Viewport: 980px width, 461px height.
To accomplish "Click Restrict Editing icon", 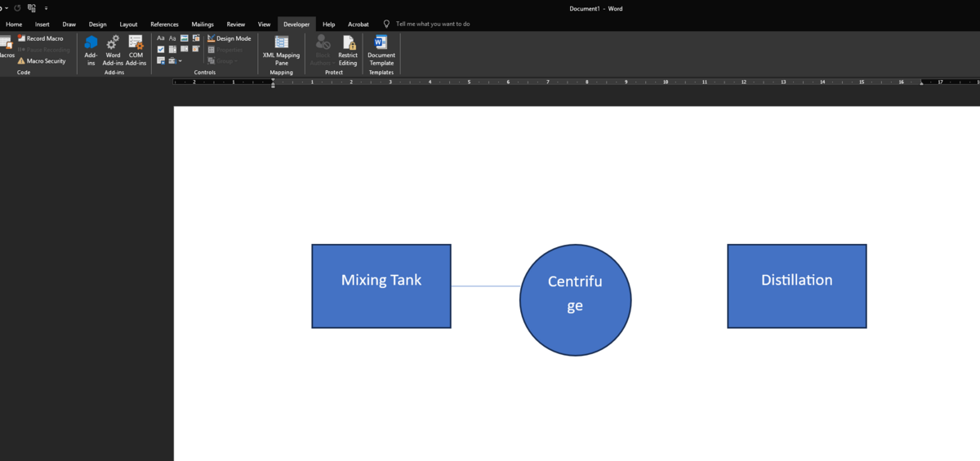I will point(348,48).
